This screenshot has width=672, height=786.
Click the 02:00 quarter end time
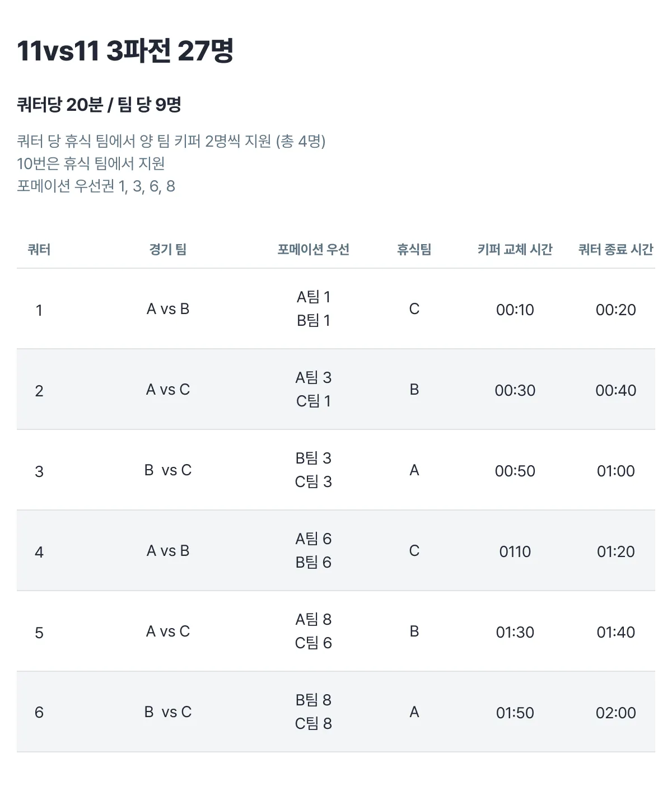[x=615, y=713]
